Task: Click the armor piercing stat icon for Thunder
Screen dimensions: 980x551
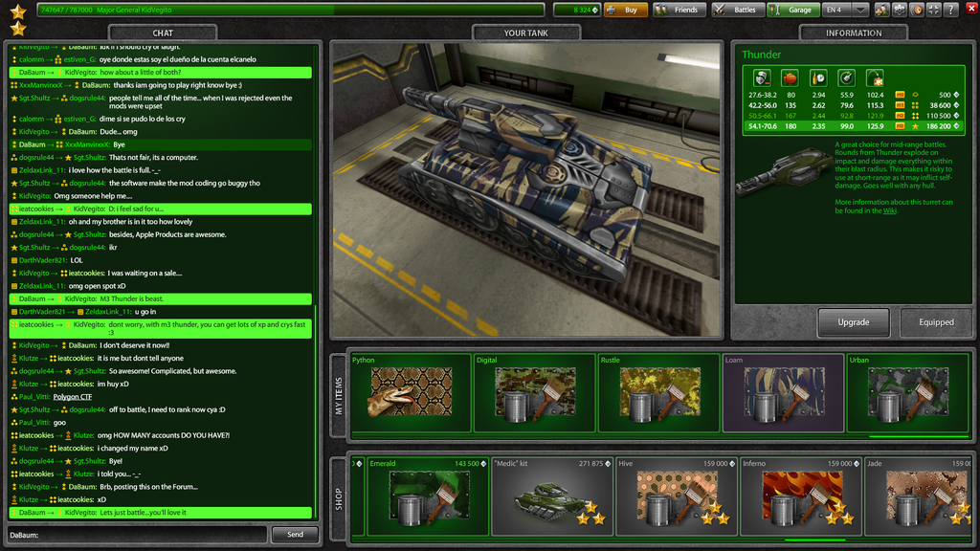Action: click(x=762, y=78)
